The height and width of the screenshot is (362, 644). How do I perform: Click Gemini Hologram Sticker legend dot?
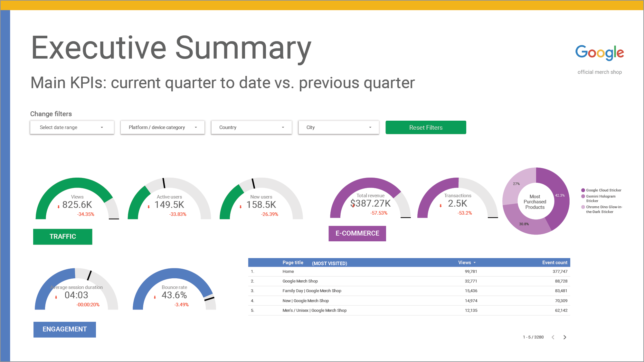pos(583,196)
